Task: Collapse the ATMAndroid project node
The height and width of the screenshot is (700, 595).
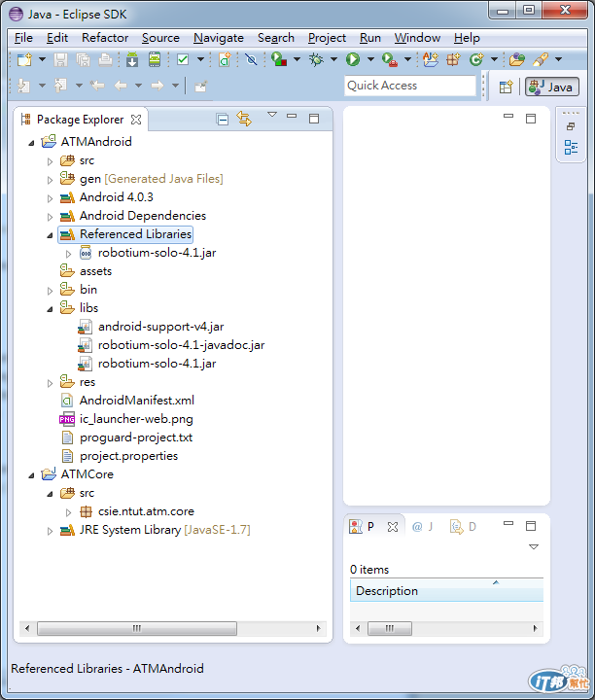Action: [31, 143]
